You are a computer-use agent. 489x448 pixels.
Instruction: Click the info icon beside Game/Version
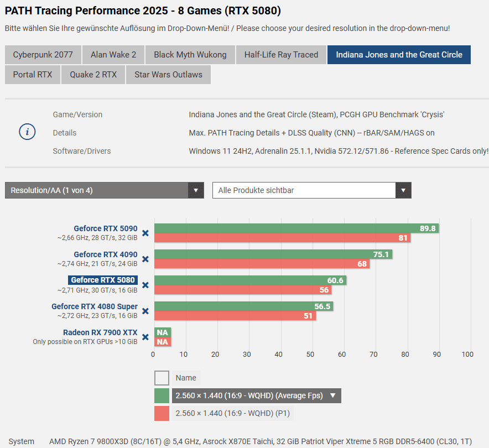click(27, 132)
